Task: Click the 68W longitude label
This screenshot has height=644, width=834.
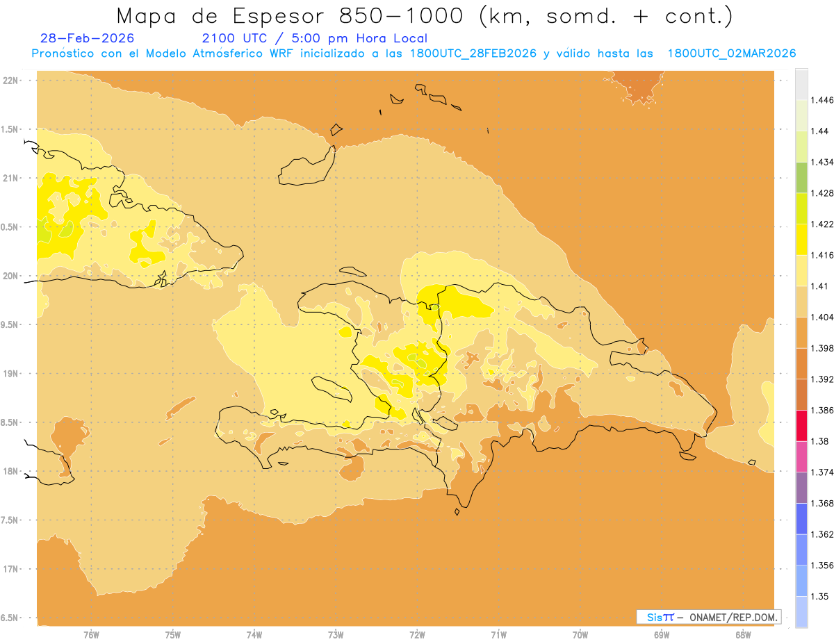Action: [x=743, y=636]
